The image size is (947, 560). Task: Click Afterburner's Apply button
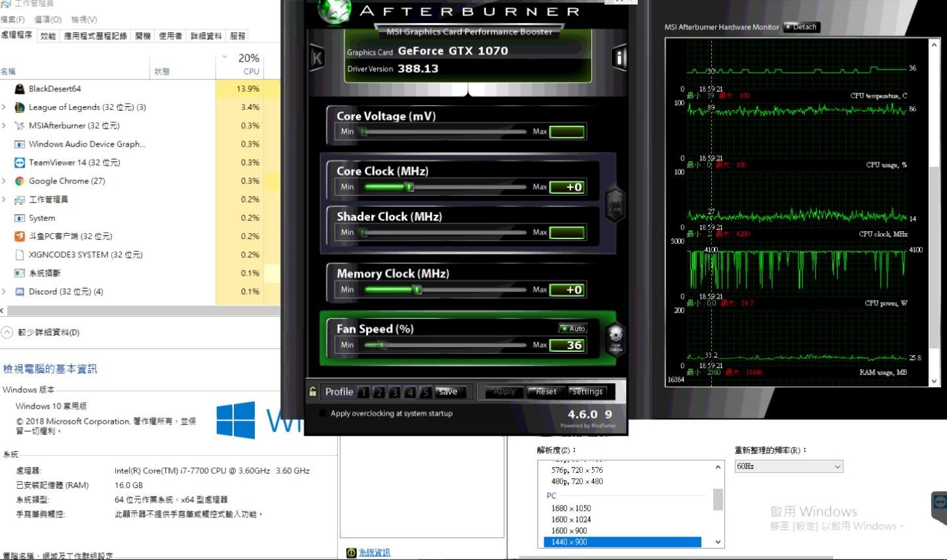click(x=505, y=392)
